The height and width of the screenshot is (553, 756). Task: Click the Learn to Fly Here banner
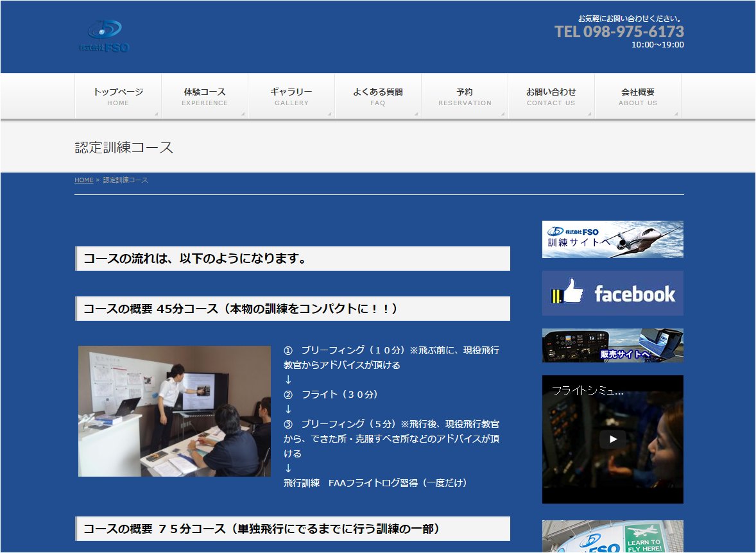tap(612, 538)
